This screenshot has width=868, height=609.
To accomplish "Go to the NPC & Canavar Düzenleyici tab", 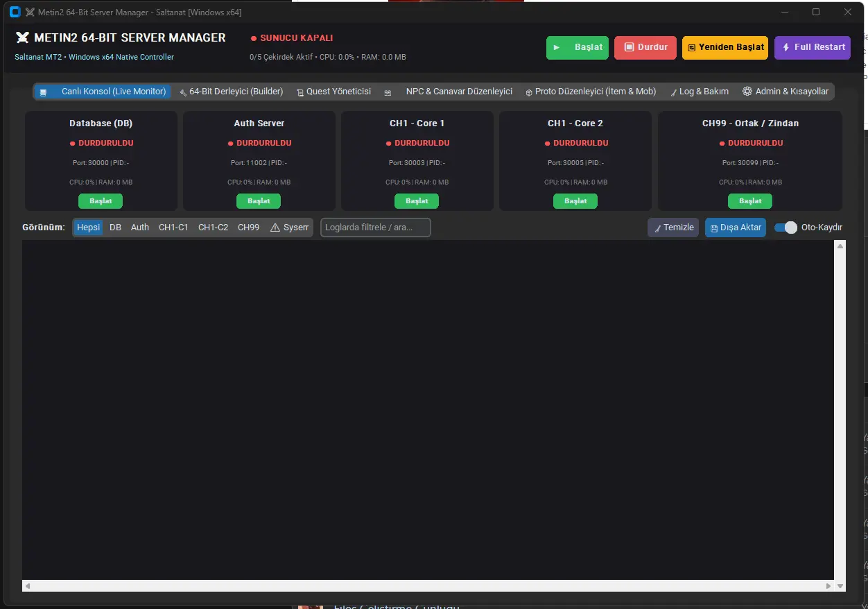I will click(449, 92).
